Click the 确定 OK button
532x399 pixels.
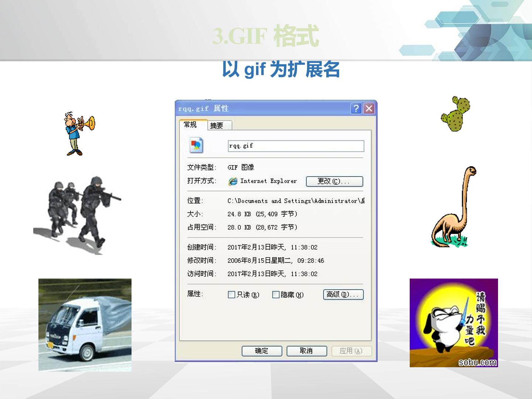click(x=262, y=351)
